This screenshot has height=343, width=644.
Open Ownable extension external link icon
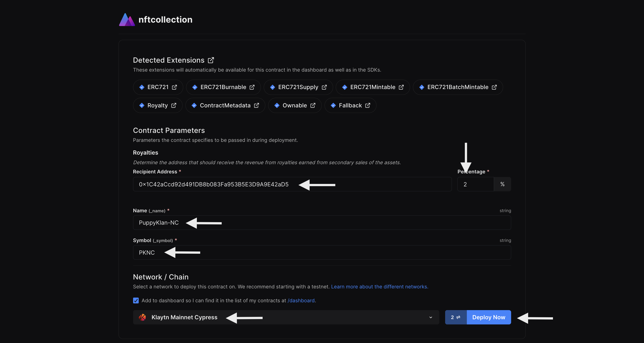coord(312,106)
